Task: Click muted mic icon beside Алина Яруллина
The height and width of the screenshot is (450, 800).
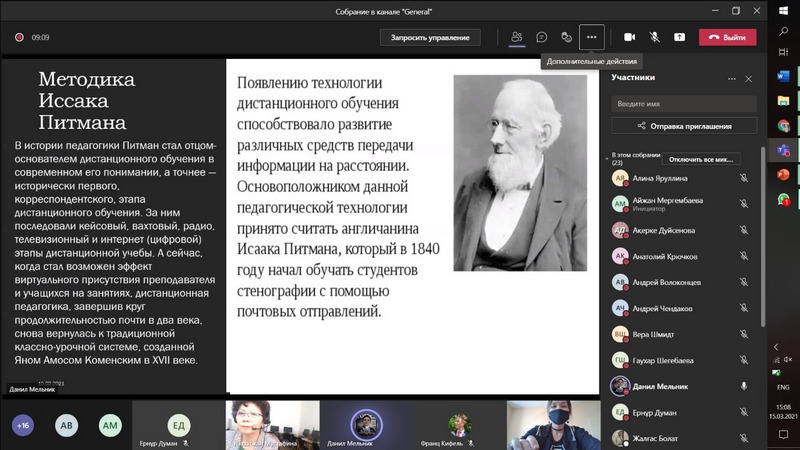Action: [744, 178]
